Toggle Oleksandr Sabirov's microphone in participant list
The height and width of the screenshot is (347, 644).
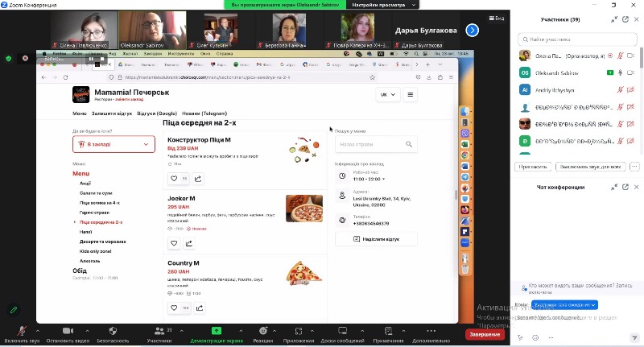pos(620,72)
